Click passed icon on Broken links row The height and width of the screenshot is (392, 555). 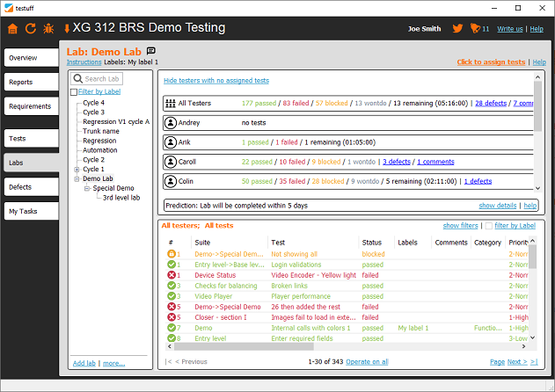(x=172, y=286)
